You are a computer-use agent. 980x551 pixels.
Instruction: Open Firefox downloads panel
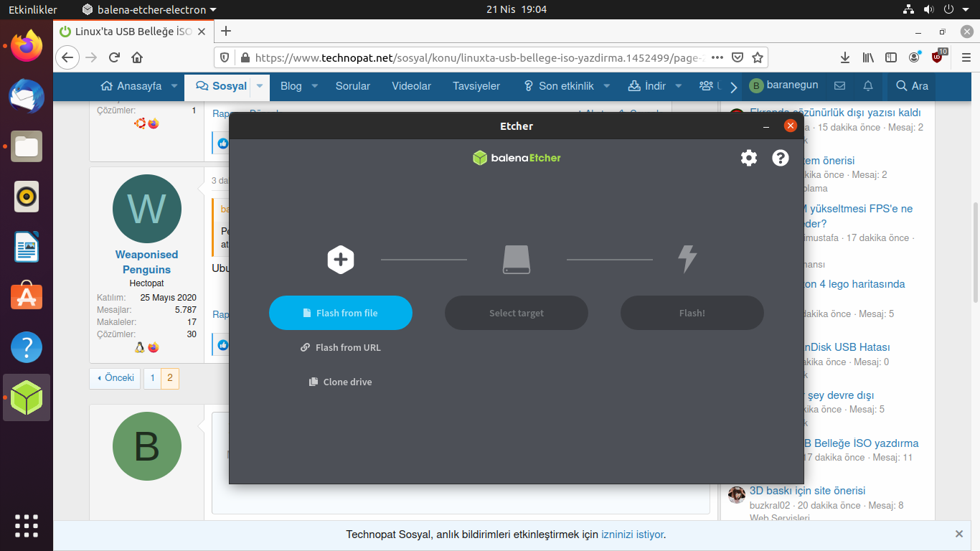point(845,57)
